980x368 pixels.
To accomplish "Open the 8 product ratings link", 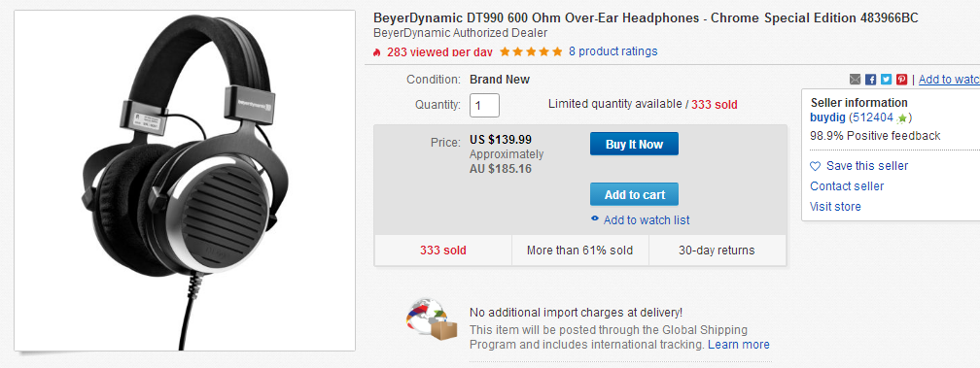I will (x=613, y=51).
